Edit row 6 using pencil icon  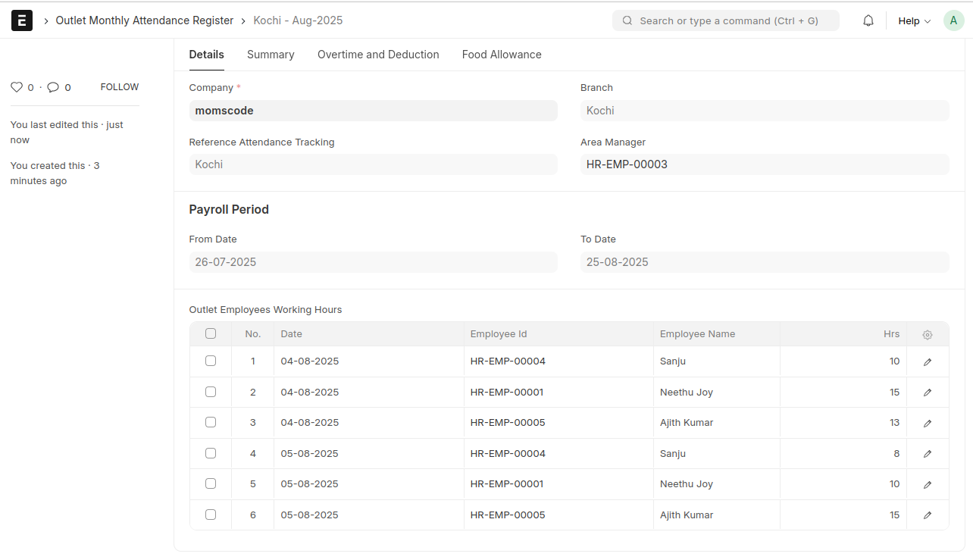928,515
